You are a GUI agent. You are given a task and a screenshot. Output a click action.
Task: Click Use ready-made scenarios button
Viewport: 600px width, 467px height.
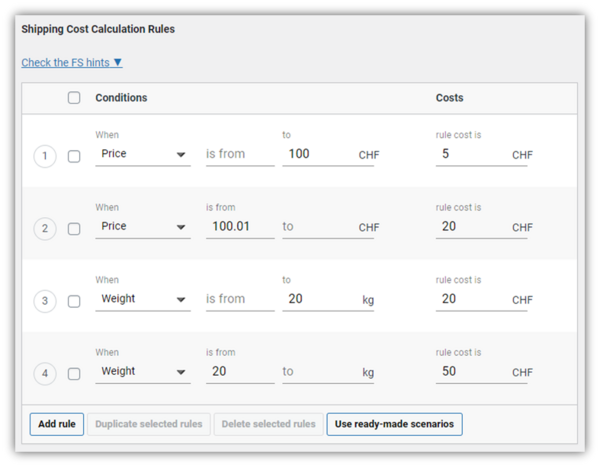[394, 424]
